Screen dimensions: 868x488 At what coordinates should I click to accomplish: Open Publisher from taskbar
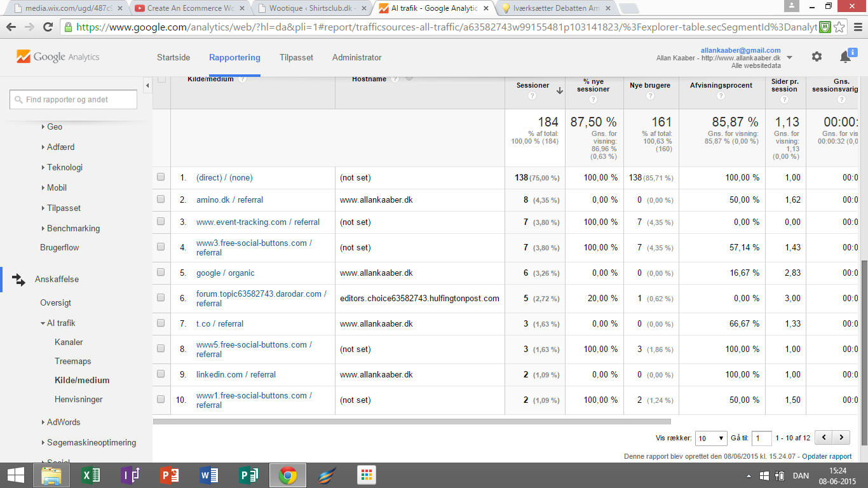pos(248,475)
